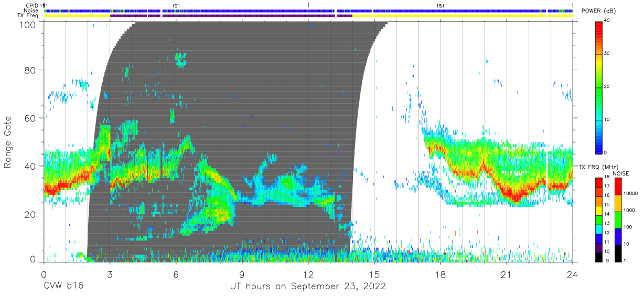Click the 9 tick on UT hours axis
644x297 pixels.
(242, 273)
